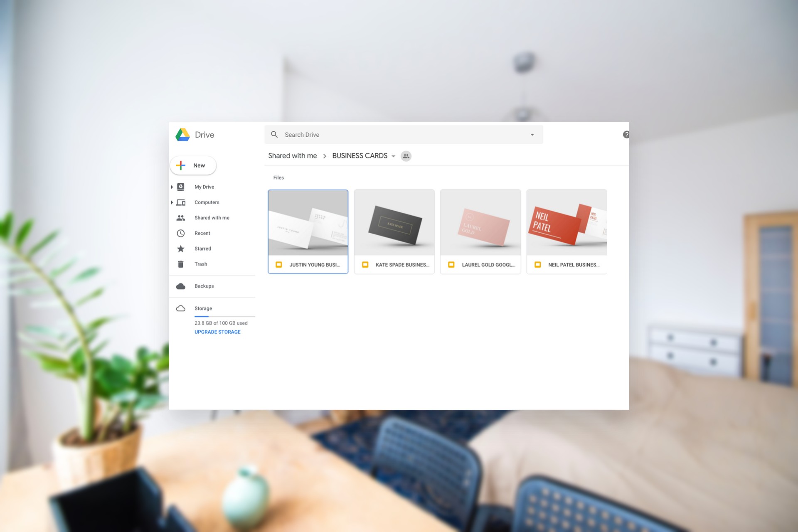Open Starred files section
Viewport: 798px width, 532px height.
[201, 248]
